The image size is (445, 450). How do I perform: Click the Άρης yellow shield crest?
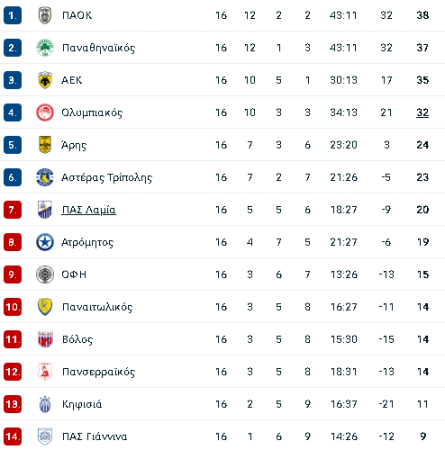[x=45, y=145]
